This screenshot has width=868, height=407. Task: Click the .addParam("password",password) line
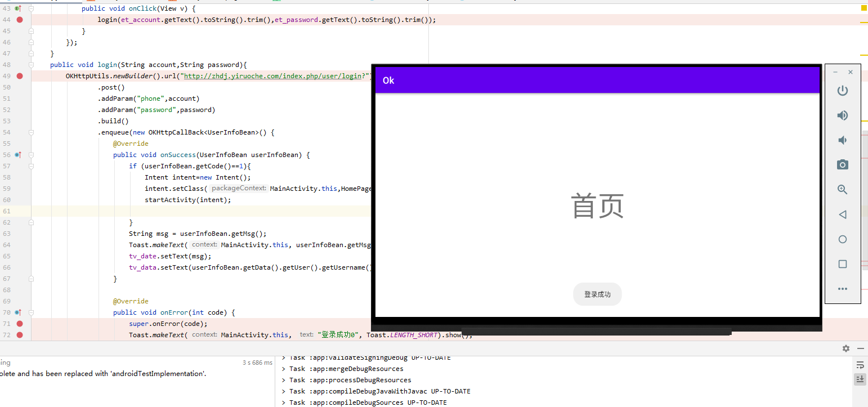coord(156,110)
